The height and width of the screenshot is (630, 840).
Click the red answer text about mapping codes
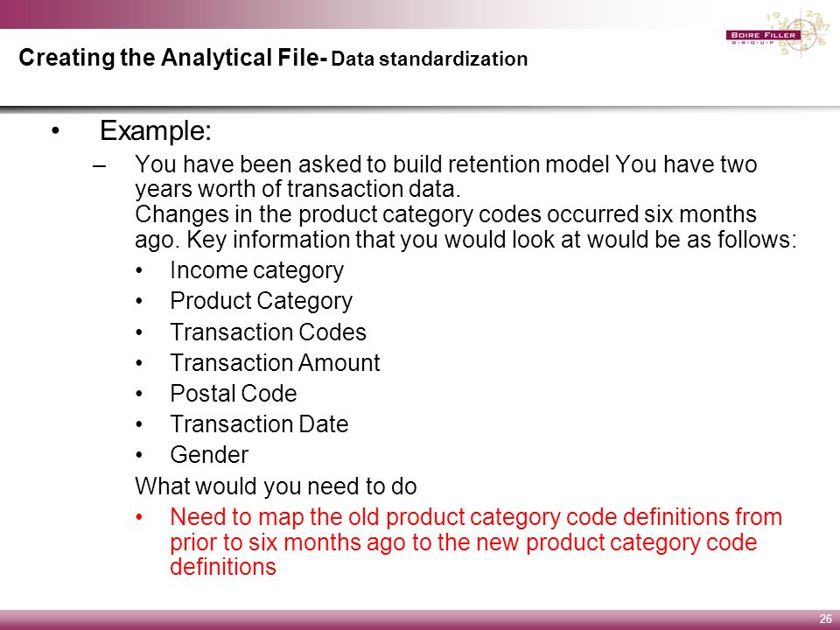[476, 542]
